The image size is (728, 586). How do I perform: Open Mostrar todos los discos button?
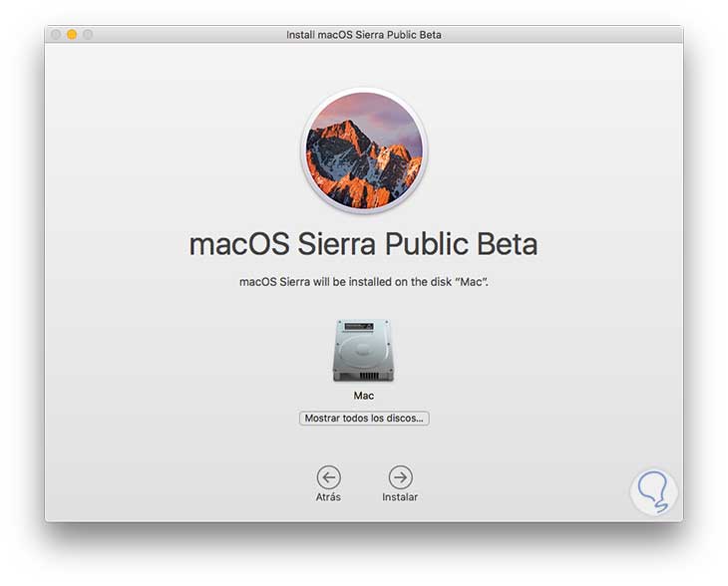click(x=364, y=418)
